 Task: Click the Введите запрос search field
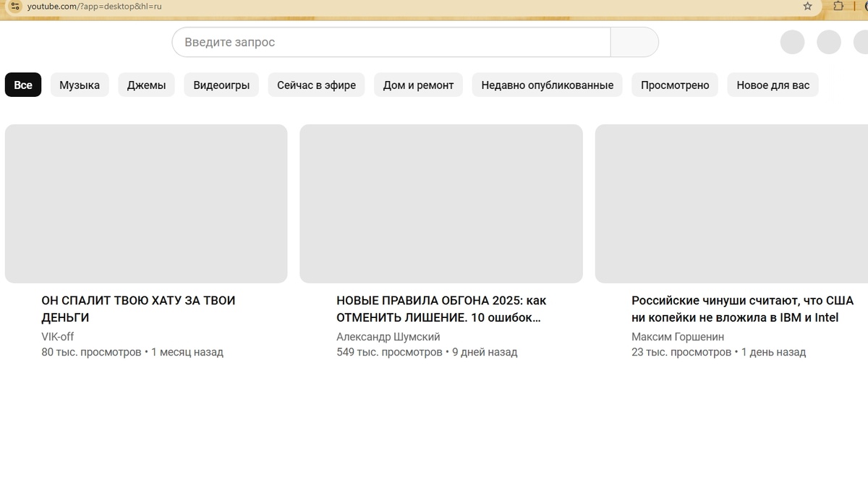[391, 42]
